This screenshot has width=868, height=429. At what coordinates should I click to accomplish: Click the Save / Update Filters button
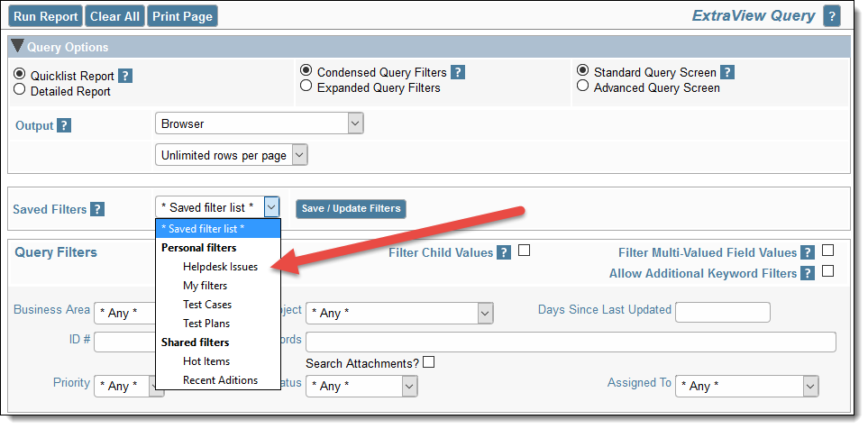(351, 209)
